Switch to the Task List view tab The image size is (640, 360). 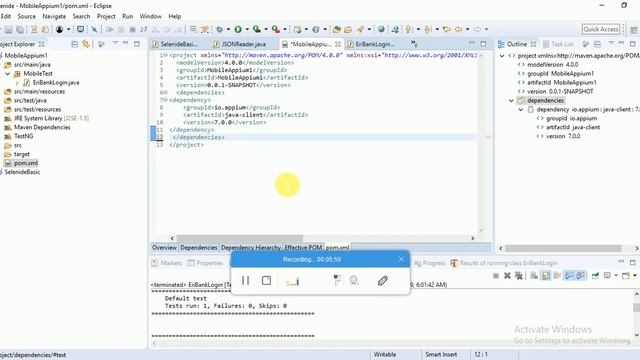pos(558,44)
